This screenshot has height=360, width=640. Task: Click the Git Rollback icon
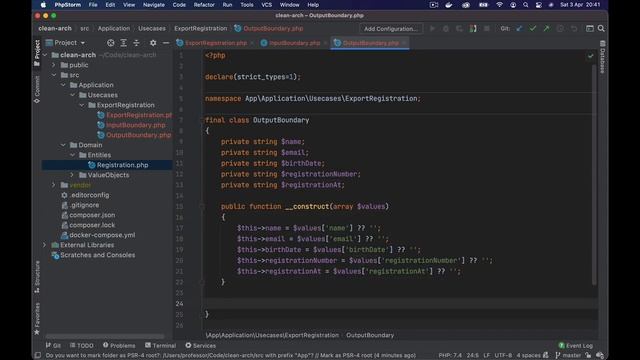tap(574, 29)
